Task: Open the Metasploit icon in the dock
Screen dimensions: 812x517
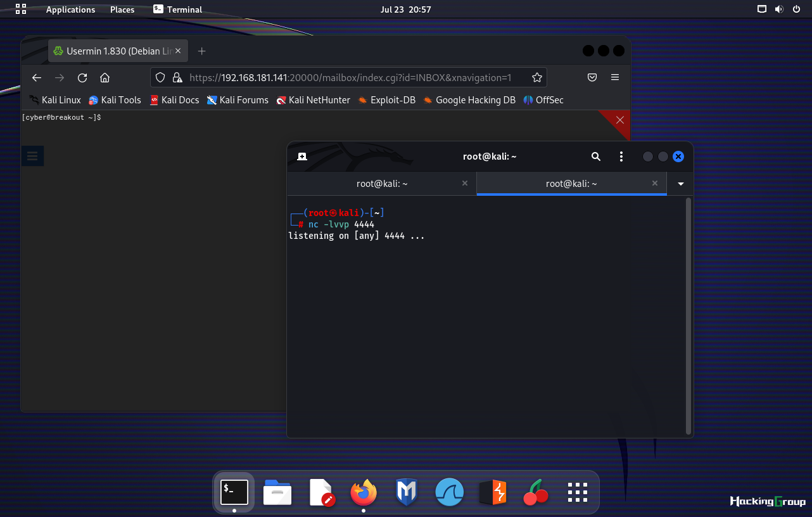Action: coord(406,492)
